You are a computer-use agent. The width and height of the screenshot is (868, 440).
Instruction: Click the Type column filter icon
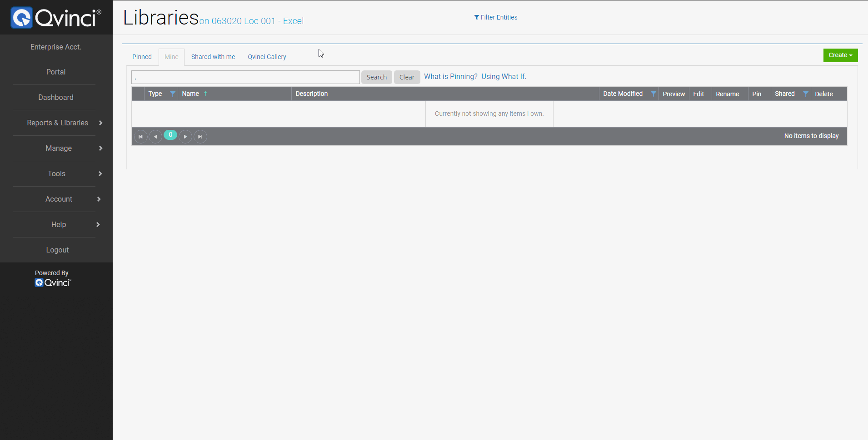click(173, 94)
